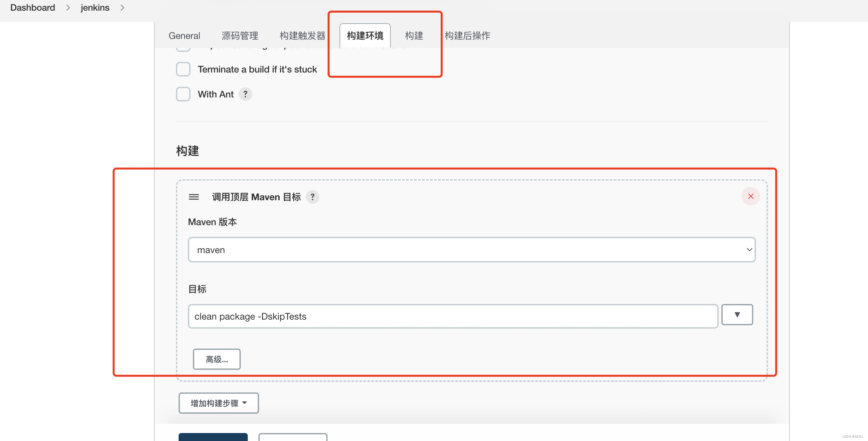The height and width of the screenshot is (441, 868).
Task: Click the Dashboard breadcrumb link
Action: pyautogui.click(x=33, y=7)
